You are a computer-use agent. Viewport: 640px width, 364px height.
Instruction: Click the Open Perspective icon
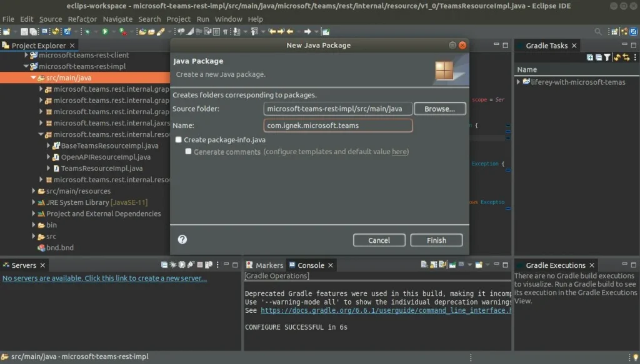point(614,31)
